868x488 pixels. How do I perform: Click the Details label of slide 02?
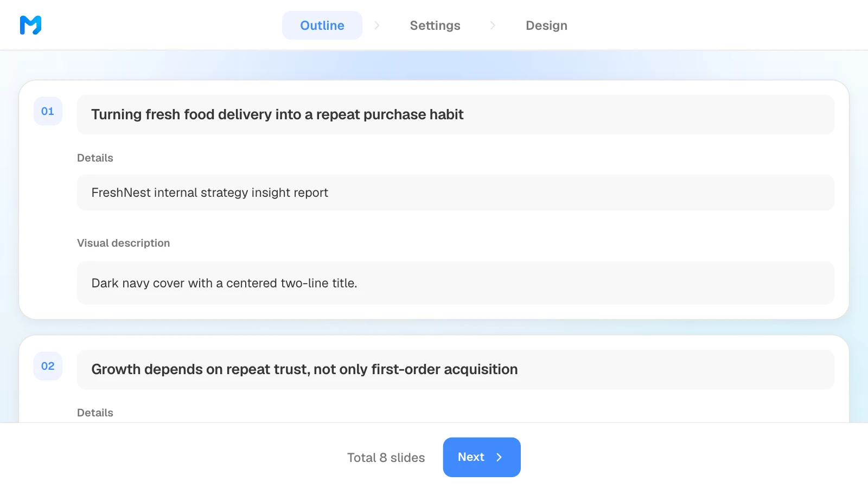[95, 413]
